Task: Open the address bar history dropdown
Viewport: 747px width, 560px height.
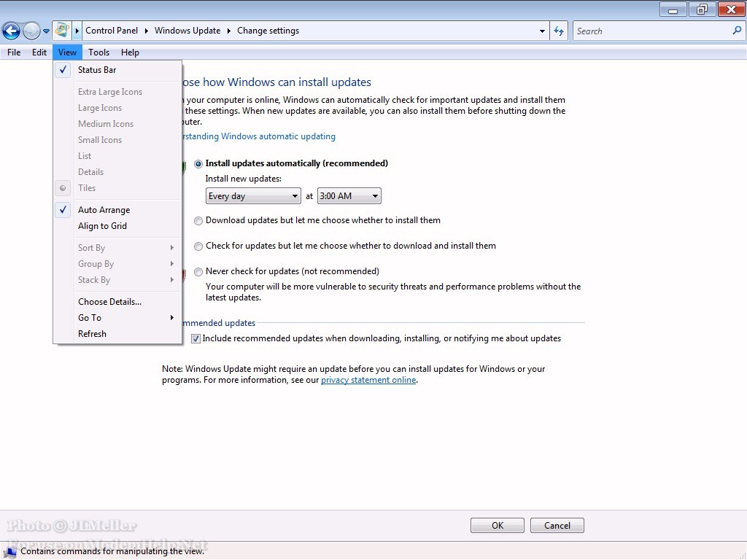Action: (542, 31)
